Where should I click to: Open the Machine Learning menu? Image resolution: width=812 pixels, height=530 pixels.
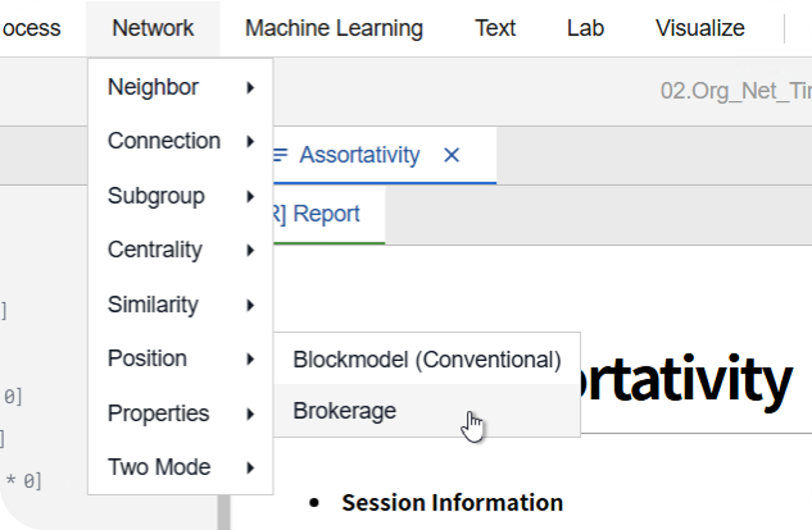(334, 28)
